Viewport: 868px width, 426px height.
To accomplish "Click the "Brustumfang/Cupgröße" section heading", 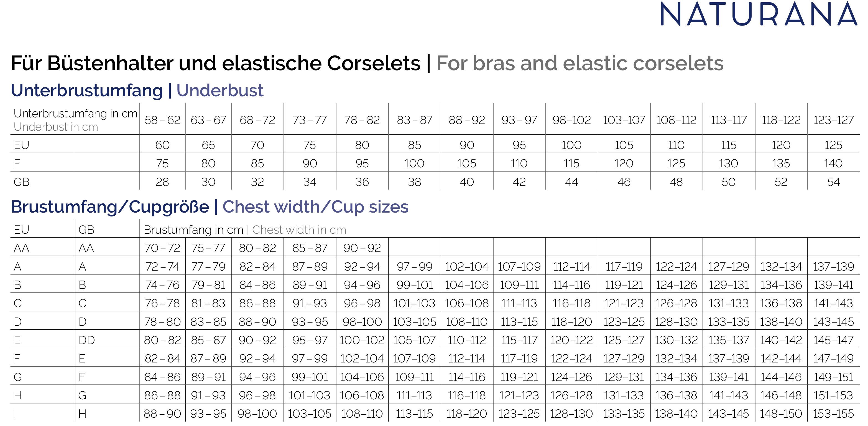I will pos(110,207).
